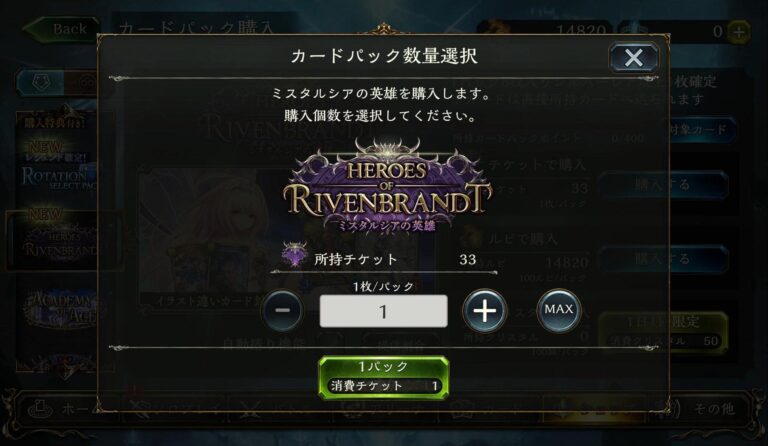
Task: Decrease pack count with minus button
Action: pos(282,310)
